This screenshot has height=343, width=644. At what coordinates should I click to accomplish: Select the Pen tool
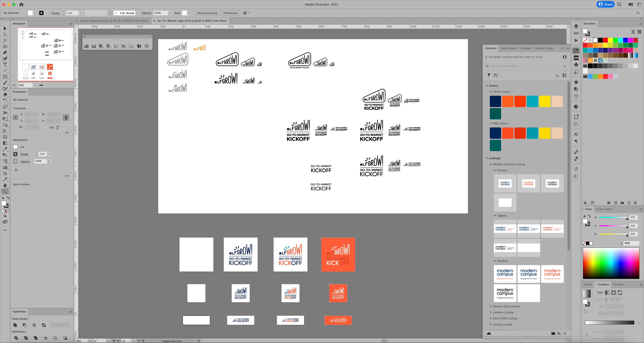click(5, 53)
